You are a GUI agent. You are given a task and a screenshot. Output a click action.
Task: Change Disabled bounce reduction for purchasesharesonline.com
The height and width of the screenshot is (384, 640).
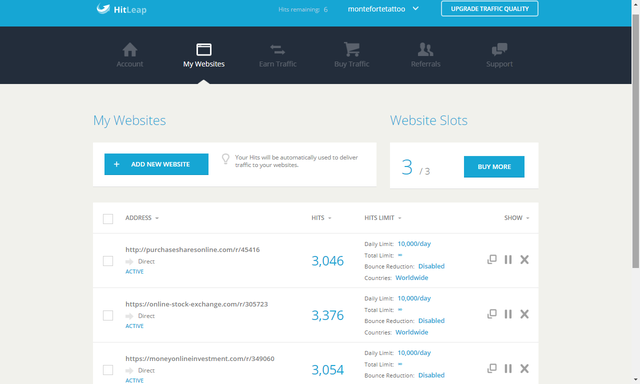pos(431,266)
